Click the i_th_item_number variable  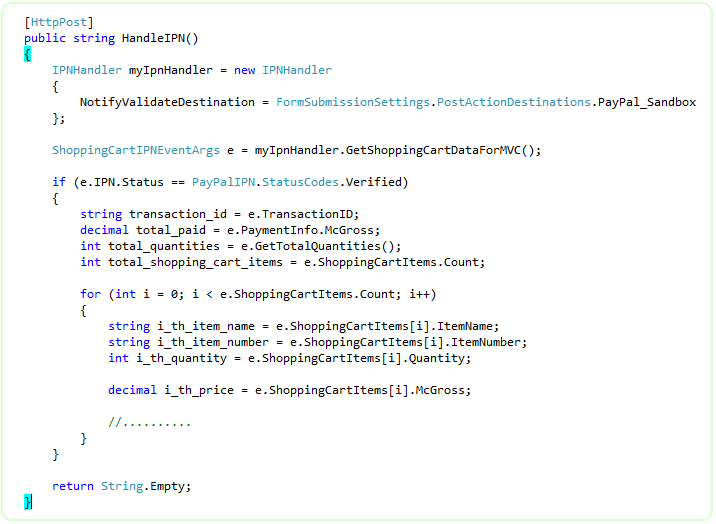pyautogui.click(x=213, y=342)
